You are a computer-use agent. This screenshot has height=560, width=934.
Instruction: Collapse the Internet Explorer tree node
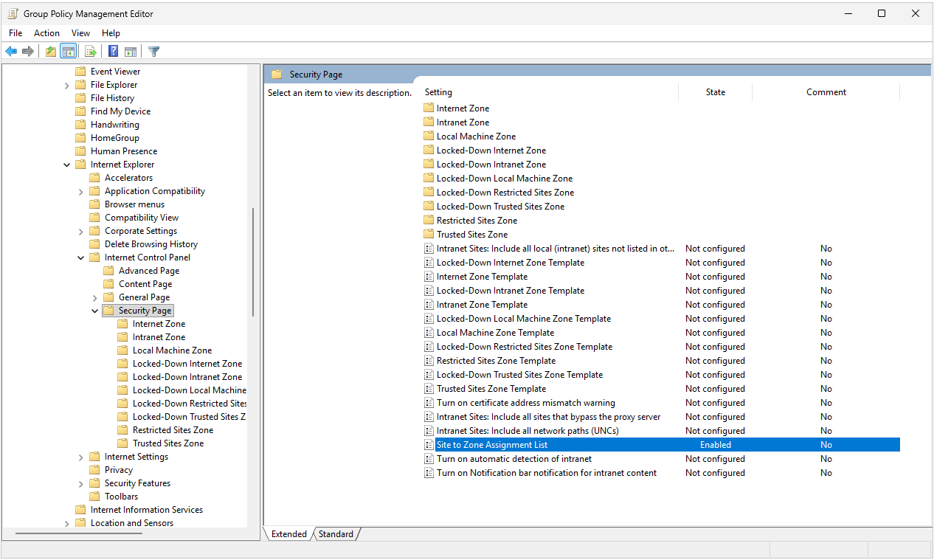click(x=67, y=165)
